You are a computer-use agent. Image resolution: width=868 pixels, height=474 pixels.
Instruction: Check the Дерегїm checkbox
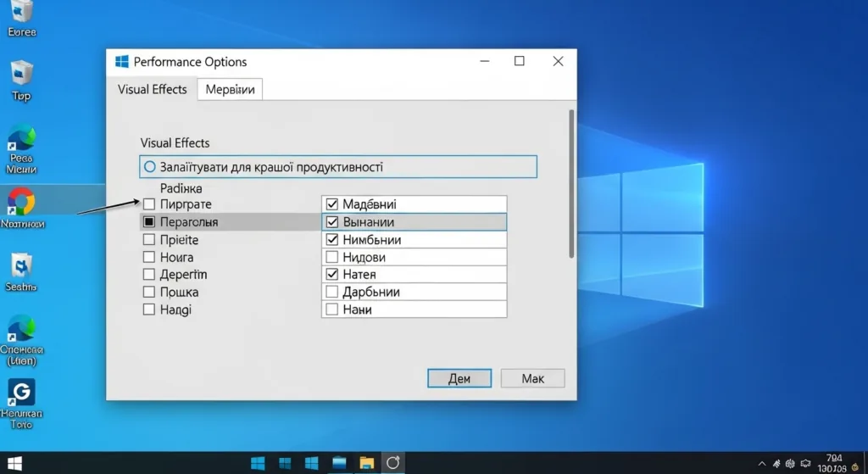click(149, 274)
